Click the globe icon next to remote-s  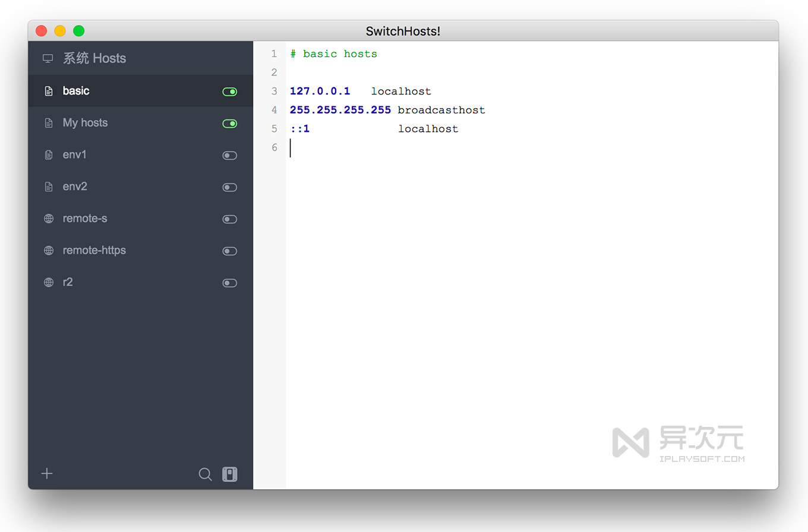[x=49, y=218]
